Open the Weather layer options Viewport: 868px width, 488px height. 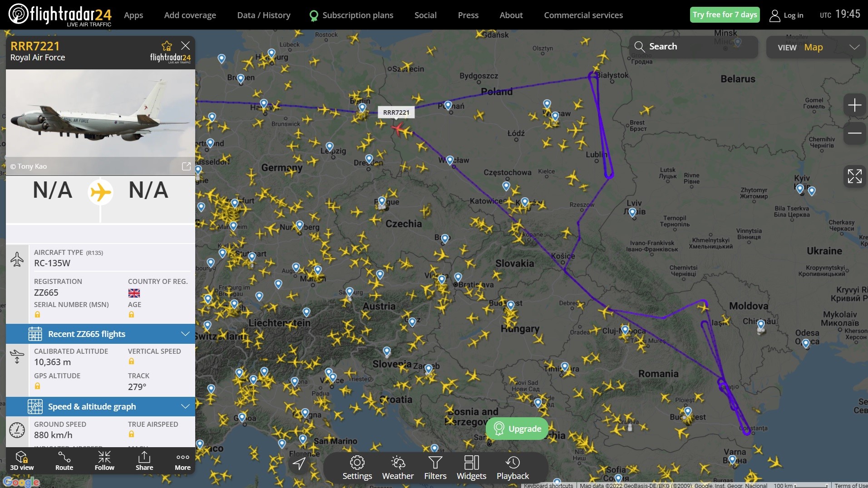398,468
